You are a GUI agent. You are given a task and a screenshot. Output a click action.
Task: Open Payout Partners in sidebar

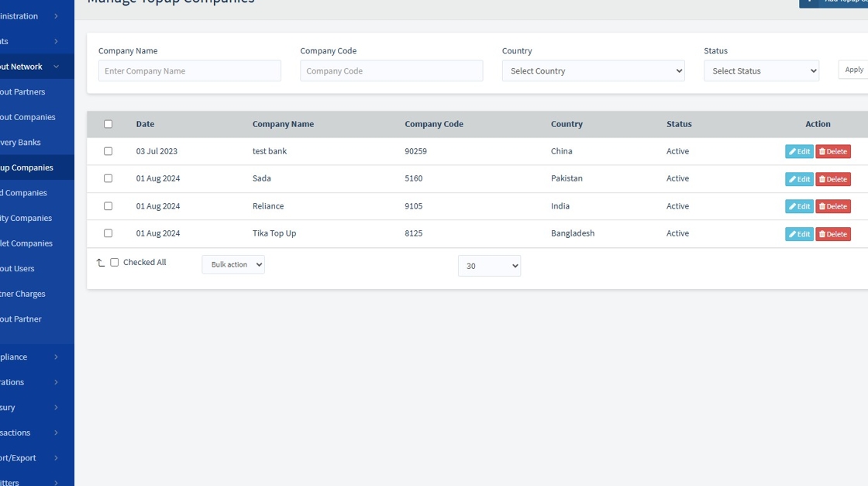pyautogui.click(x=23, y=92)
